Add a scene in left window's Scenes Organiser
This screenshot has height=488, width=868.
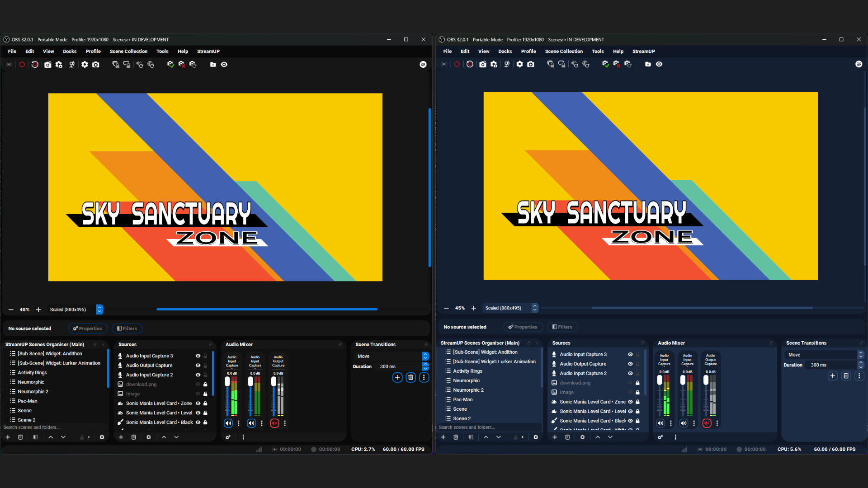point(8,437)
